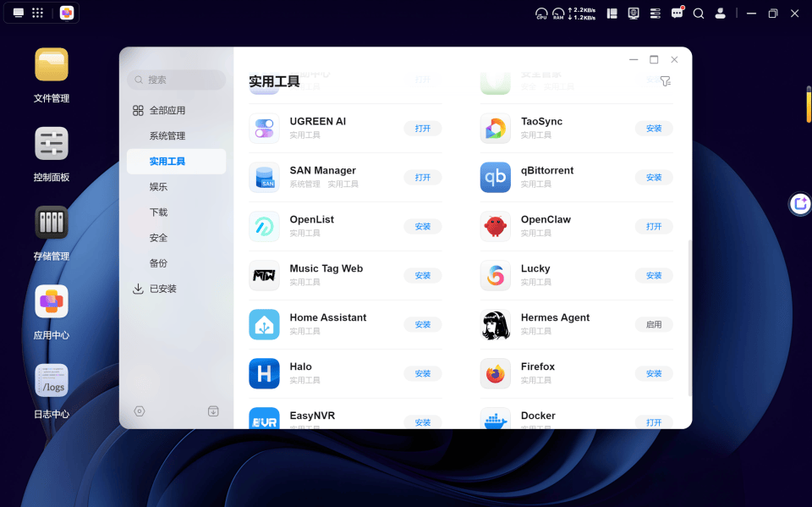Open the messages notification icon
812x507 pixels.
click(678, 13)
